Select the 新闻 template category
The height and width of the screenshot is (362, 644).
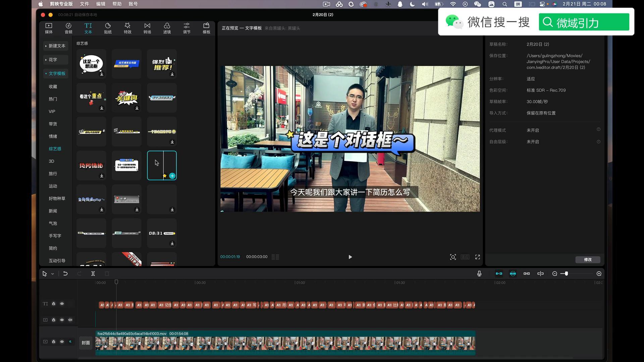tap(53, 211)
